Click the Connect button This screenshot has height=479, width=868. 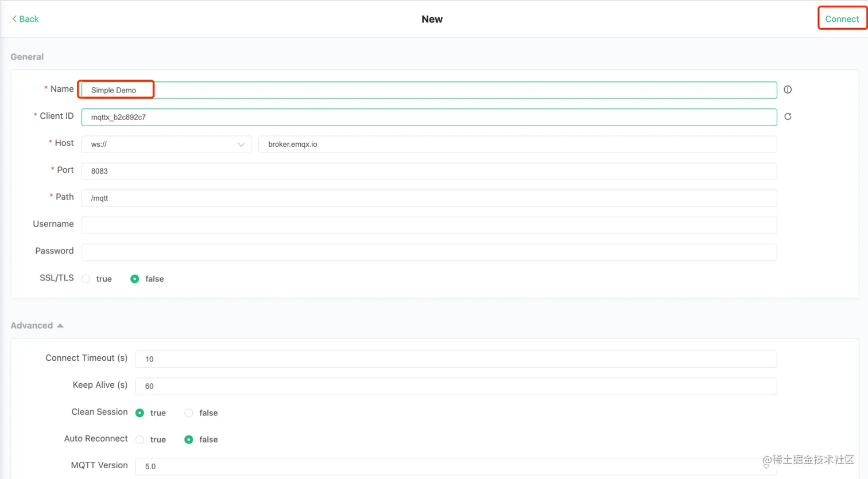click(x=842, y=18)
